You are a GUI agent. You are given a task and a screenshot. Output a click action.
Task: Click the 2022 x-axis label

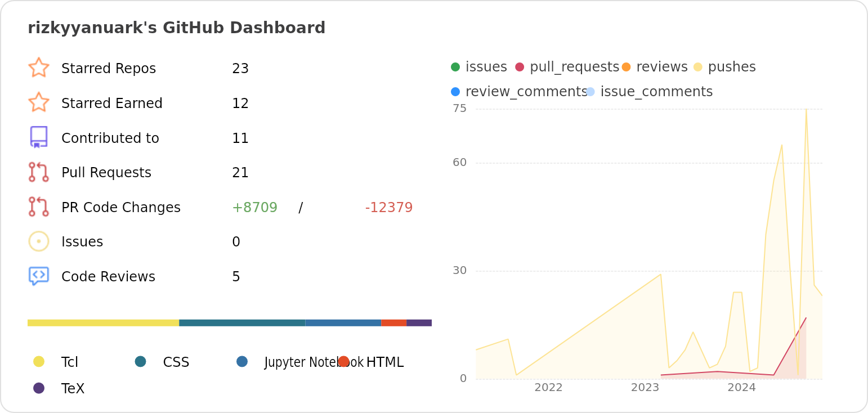click(x=548, y=388)
